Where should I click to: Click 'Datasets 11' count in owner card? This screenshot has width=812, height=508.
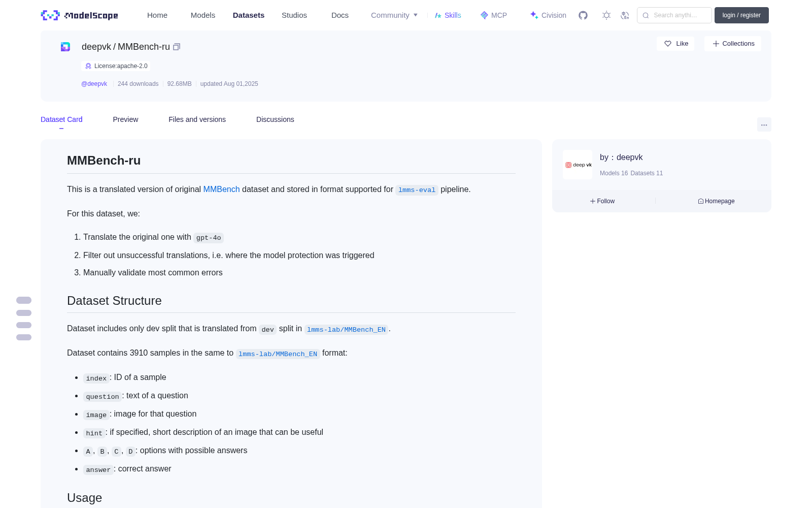coord(647,173)
